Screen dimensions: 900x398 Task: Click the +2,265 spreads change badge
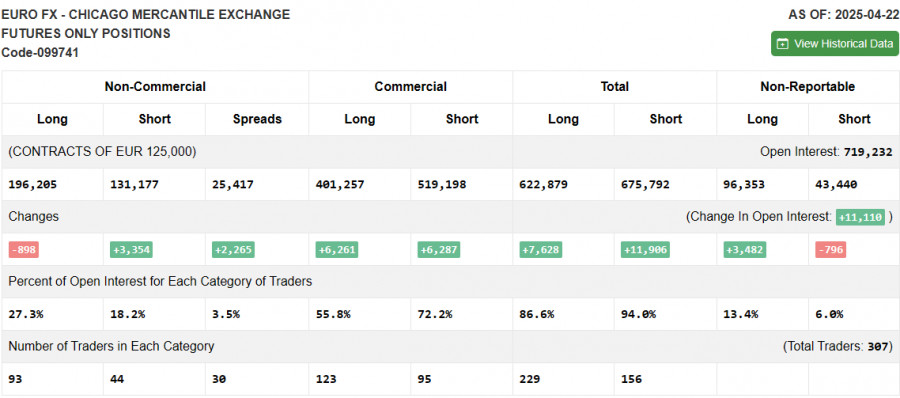tap(233, 250)
